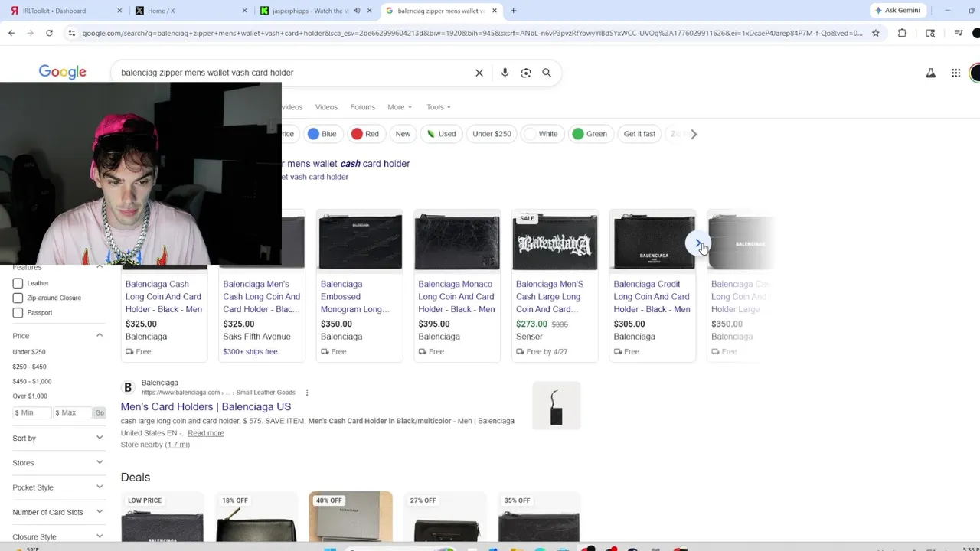Viewport: 980px width, 551px height.
Task: Click the Balenciaga B site favicon
Action: [x=128, y=387]
